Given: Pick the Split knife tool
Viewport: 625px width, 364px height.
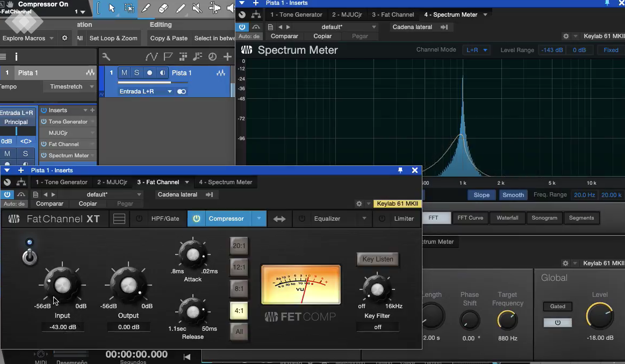Looking at the screenshot, I should click(146, 8).
